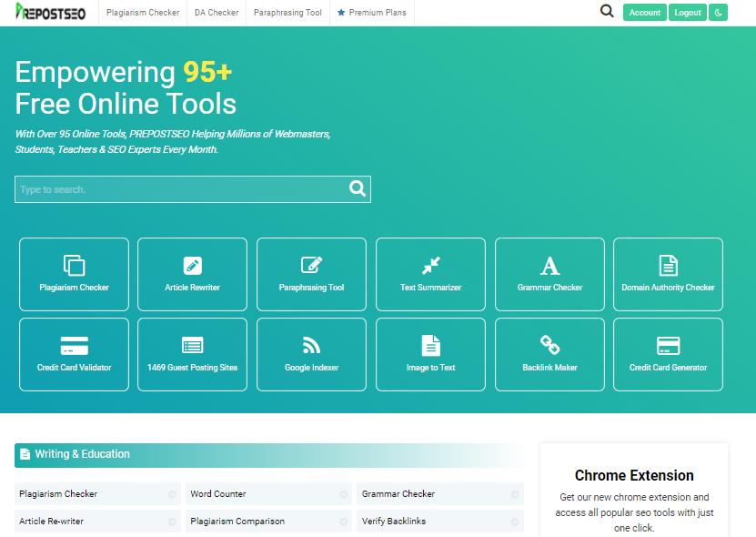
Task: Open the Verify Backlinks list link
Action: point(394,522)
